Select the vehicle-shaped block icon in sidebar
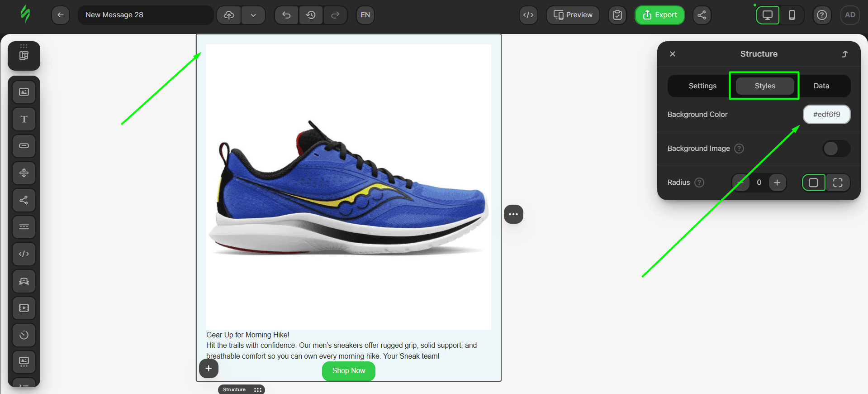Viewport: 868px width, 394px height. pyautogui.click(x=24, y=281)
